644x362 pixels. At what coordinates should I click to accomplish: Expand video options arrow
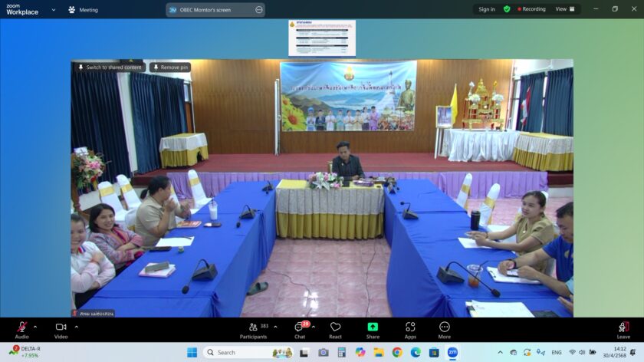pos(76,326)
